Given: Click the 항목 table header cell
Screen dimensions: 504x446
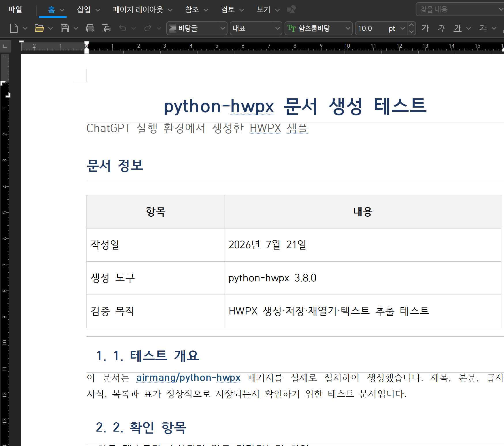Looking at the screenshot, I should (156, 212).
